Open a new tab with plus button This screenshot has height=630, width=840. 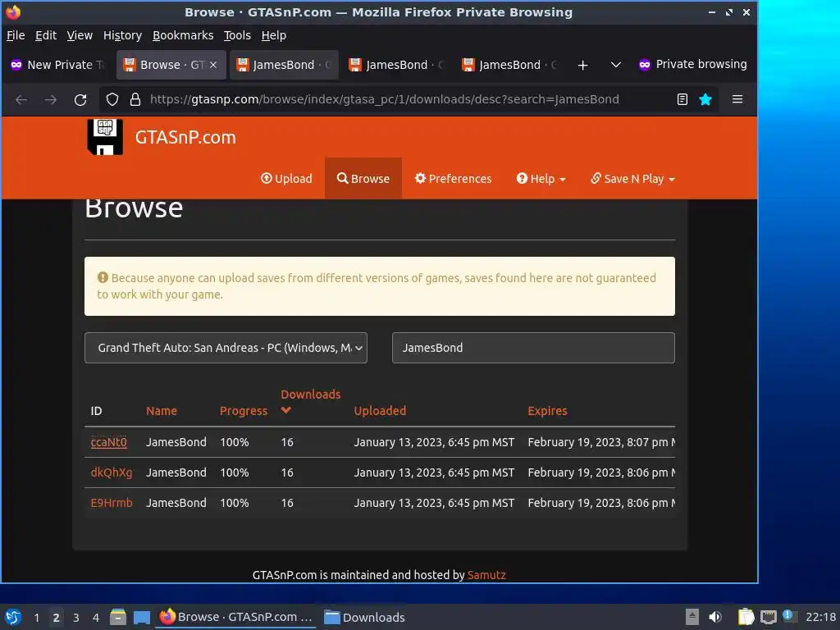pos(583,65)
